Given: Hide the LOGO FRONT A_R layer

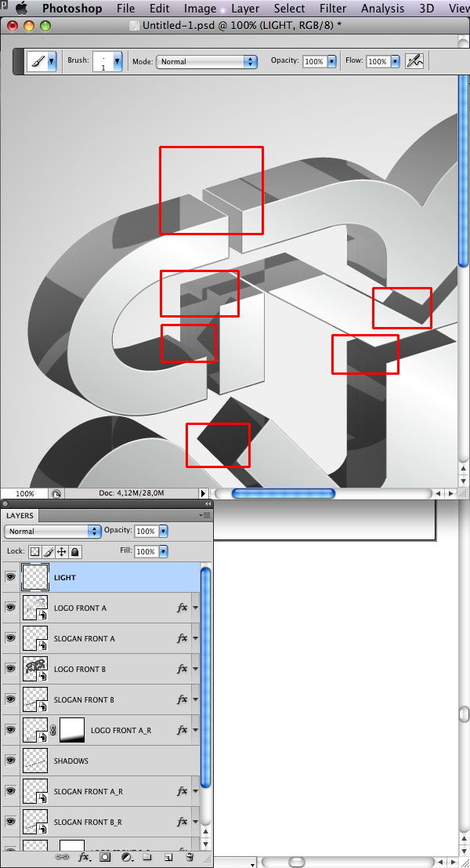Looking at the screenshot, I should click(10, 730).
